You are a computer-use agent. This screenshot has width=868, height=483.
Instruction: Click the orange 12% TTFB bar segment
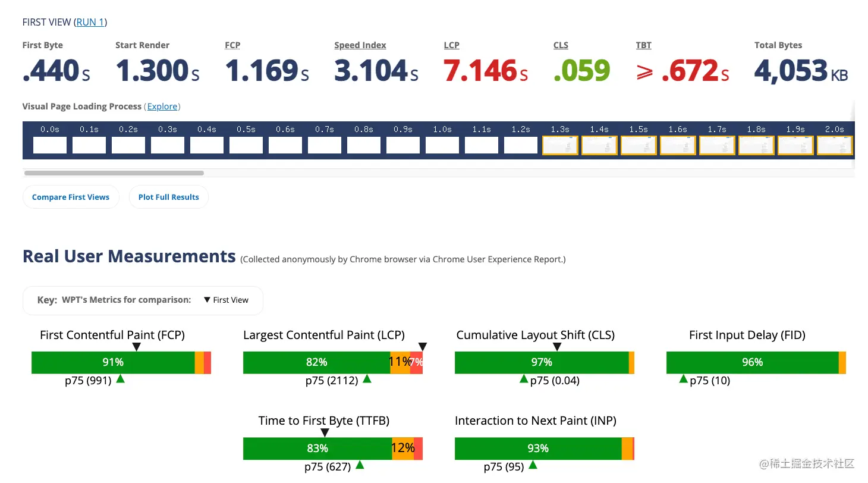[x=403, y=448]
